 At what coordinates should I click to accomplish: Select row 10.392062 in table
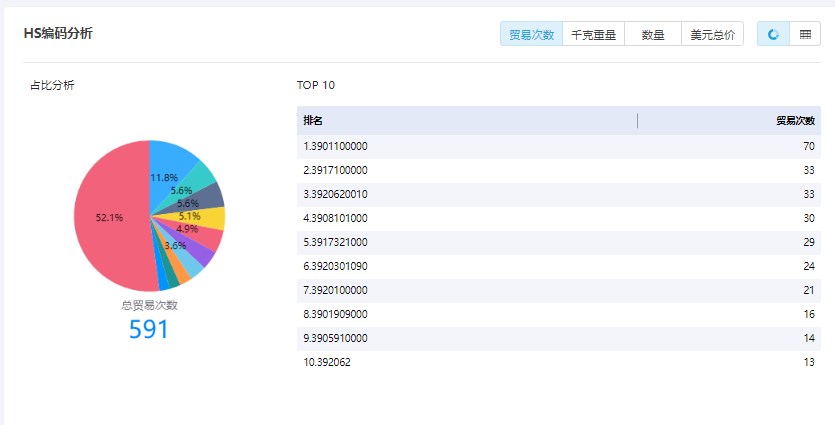(559, 362)
